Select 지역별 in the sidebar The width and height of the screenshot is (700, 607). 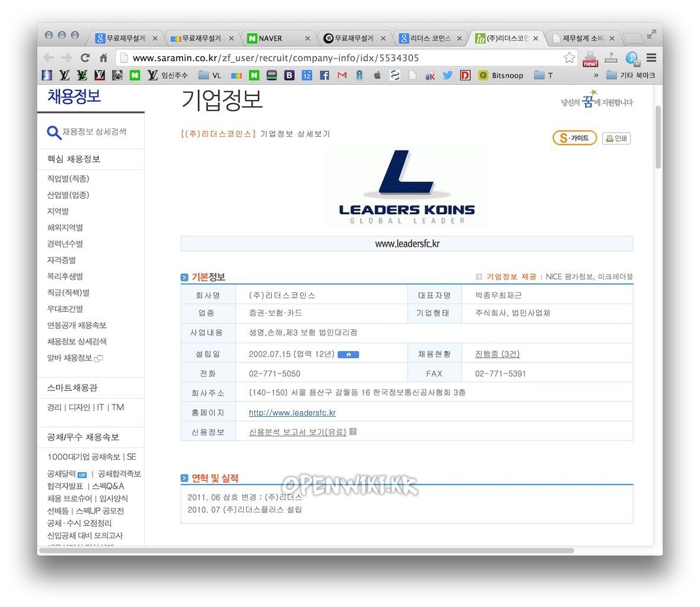point(58,211)
